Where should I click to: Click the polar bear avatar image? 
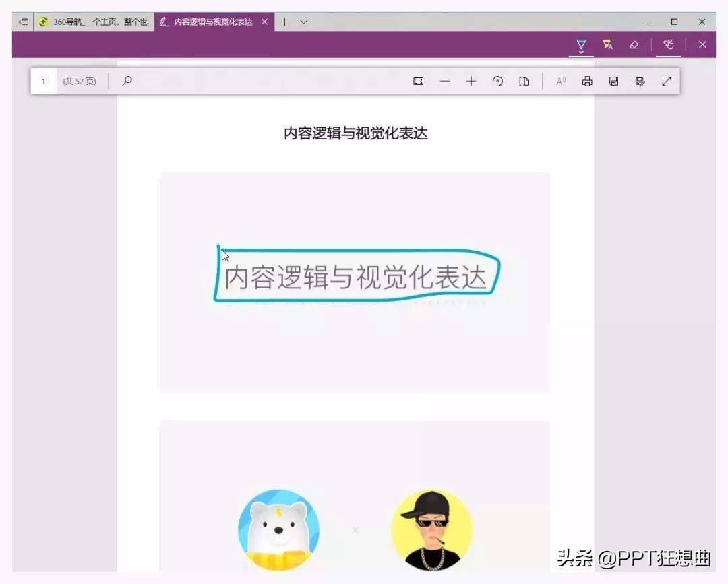[278, 529]
